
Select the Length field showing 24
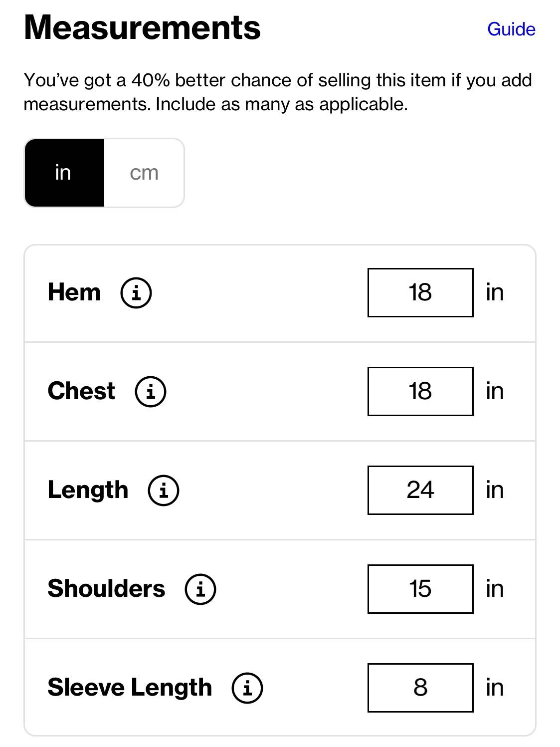pos(420,490)
